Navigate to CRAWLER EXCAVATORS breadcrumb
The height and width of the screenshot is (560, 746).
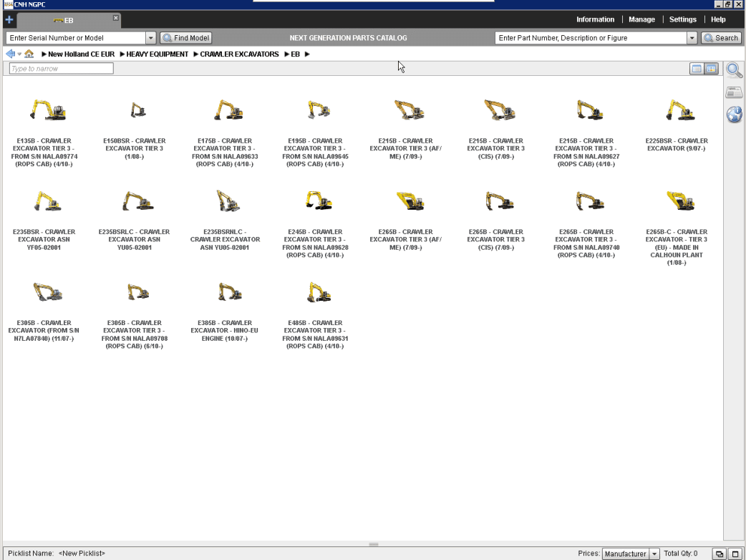(x=239, y=54)
